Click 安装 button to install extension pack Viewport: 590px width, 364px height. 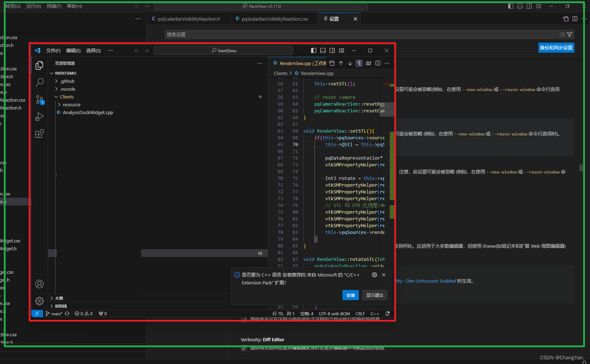tap(351, 295)
